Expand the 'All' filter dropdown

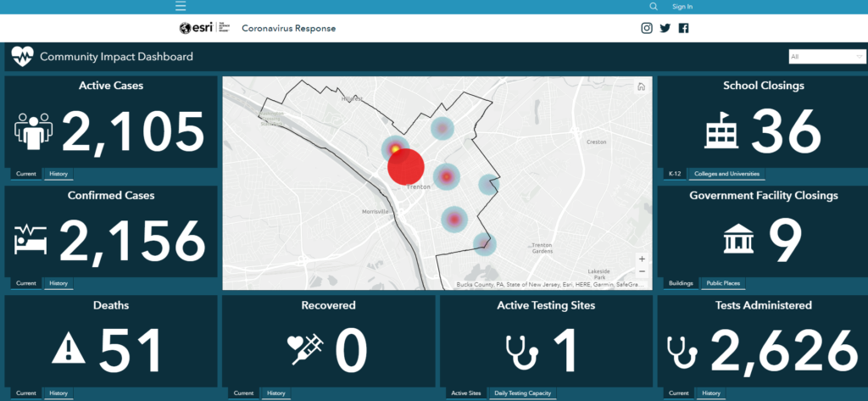tap(825, 57)
